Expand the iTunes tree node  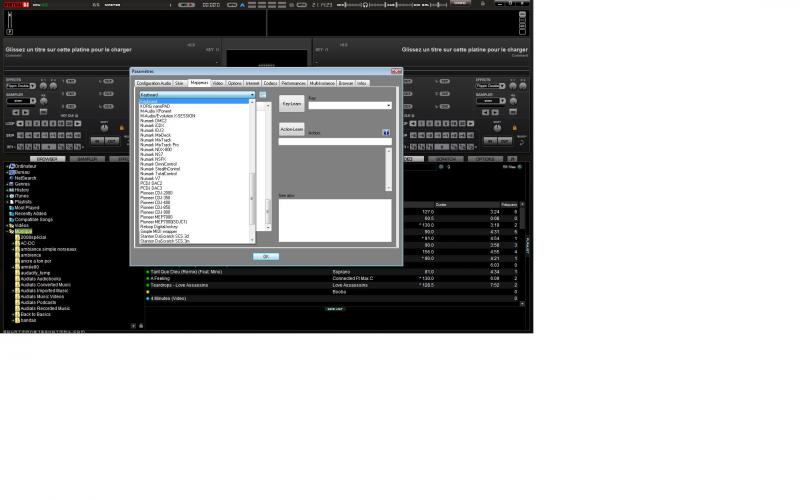pyautogui.click(x=7, y=196)
